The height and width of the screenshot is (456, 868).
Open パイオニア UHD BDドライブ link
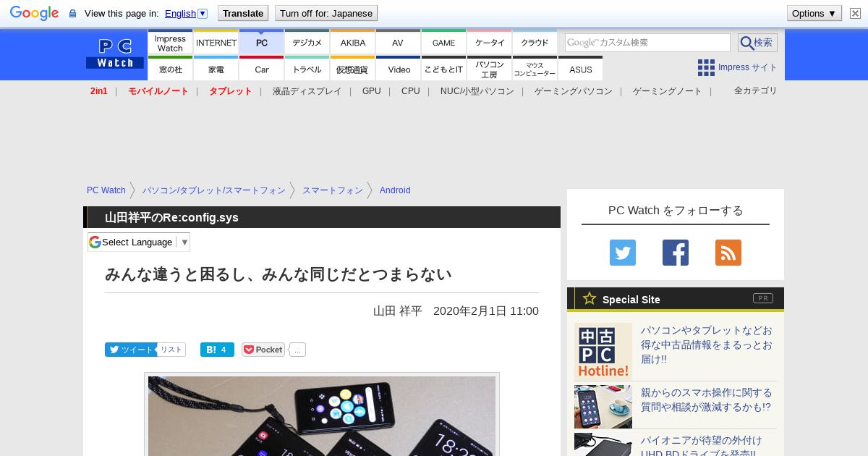tap(701, 447)
